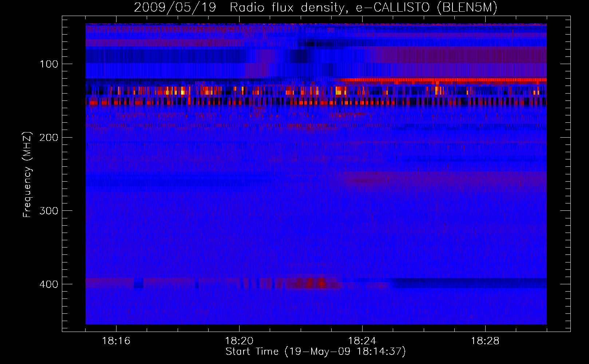Click the 200 frequency tick label
Image resolution: width=589 pixels, height=364 pixels.
49,138
